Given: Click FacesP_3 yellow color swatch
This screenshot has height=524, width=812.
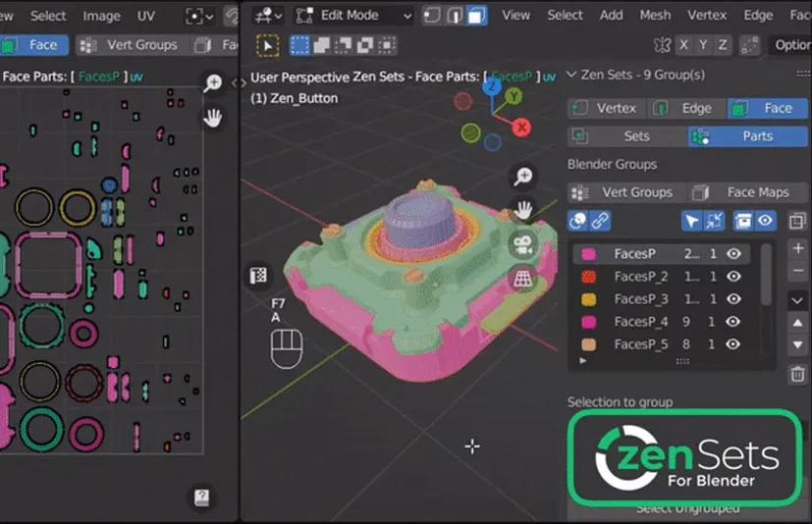Looking at the screenshot, I should [x=589, y=299].
